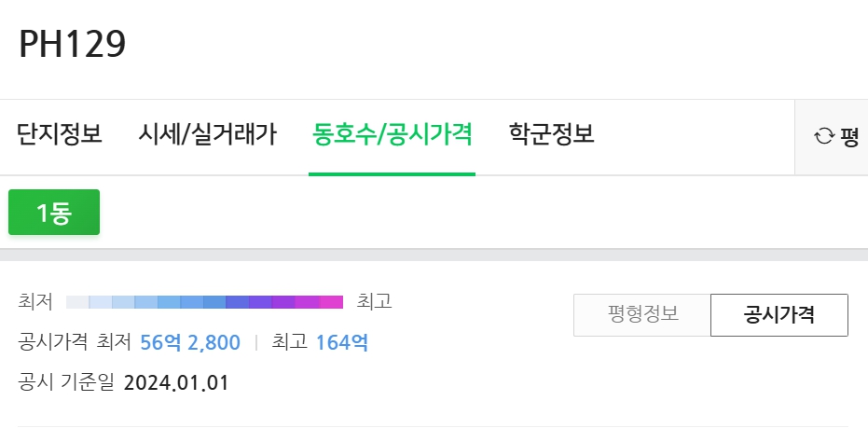The image size is (868, 442).
Task: Switch to the 시세/실거래가 tab
Action: tap(207, 134)
